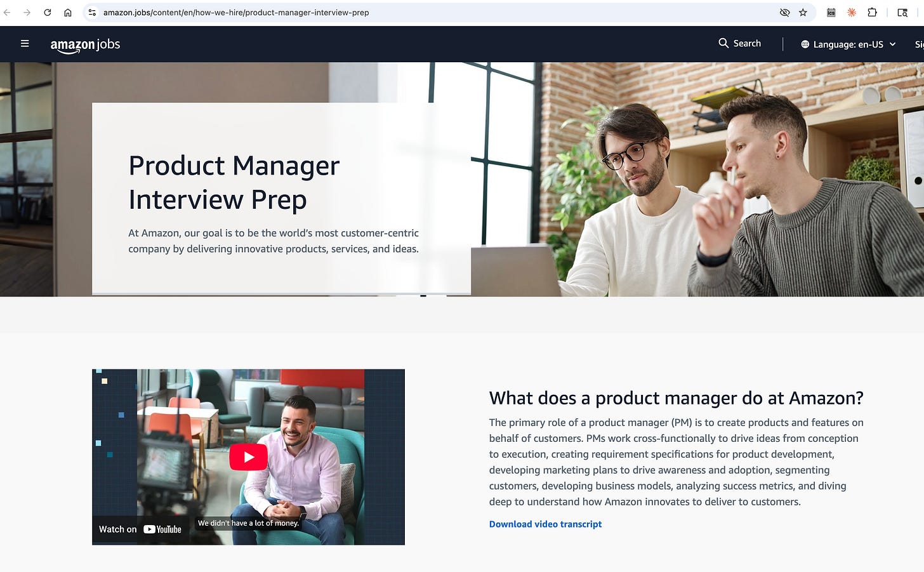The image size is (924, 572).
Task: Click 'What does a product manager do' heading
Action: pos(676,398)
